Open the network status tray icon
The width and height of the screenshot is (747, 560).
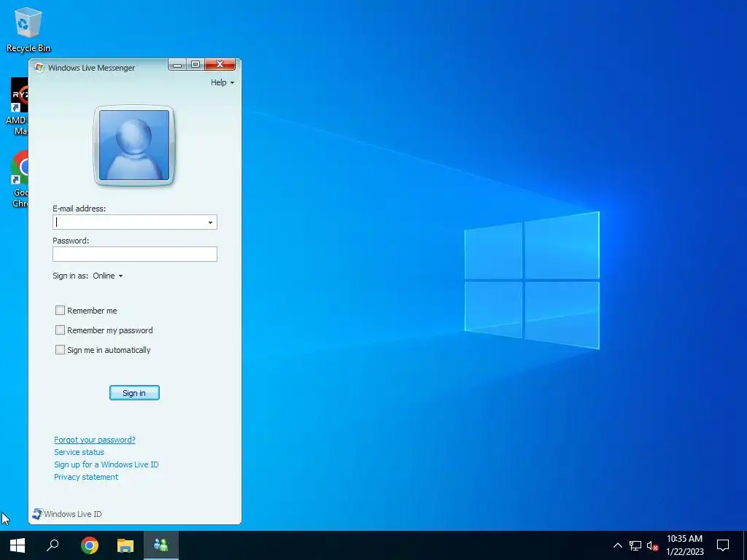635,545
